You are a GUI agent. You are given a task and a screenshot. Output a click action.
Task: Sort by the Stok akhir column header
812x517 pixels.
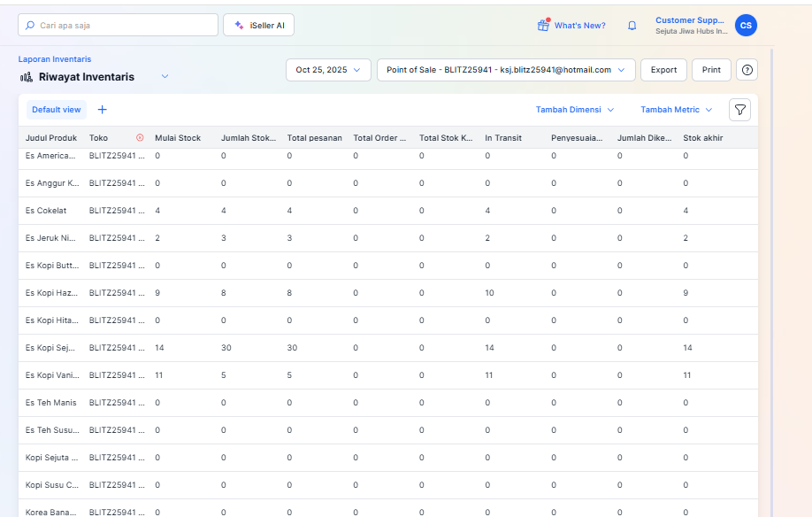tap(703, 138)
